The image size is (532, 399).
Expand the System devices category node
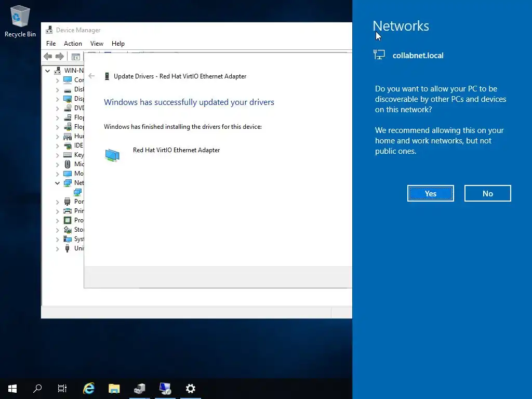coord(57,239)
